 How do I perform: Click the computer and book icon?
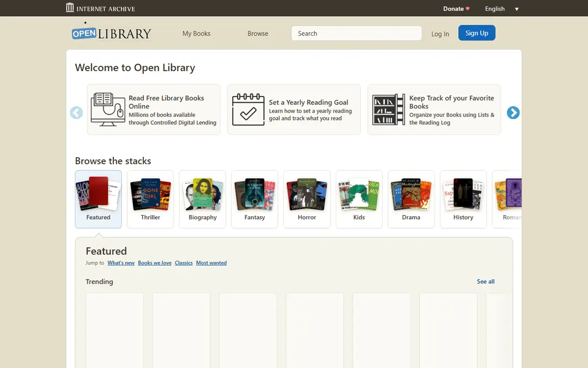pyautogui.click(x=108, y=109)
